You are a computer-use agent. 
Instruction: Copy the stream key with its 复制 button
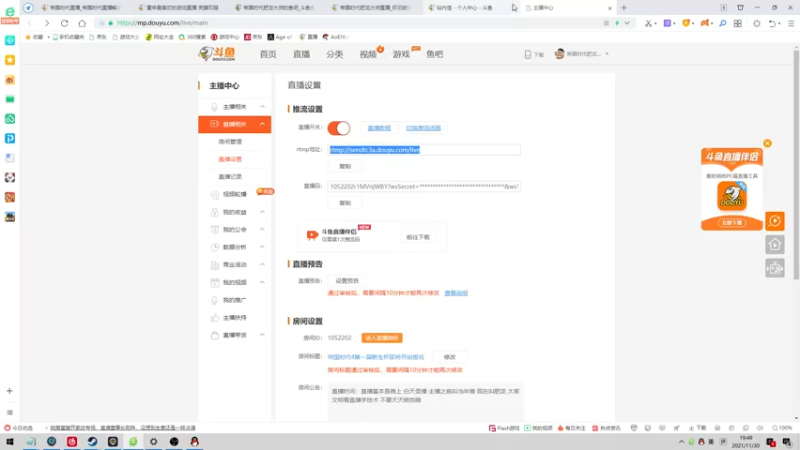[345, 203]
